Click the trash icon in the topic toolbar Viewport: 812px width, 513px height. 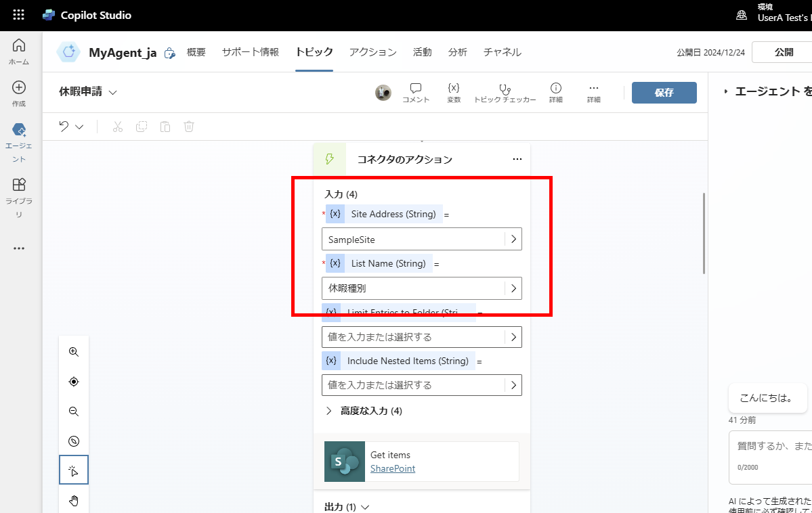188,127
